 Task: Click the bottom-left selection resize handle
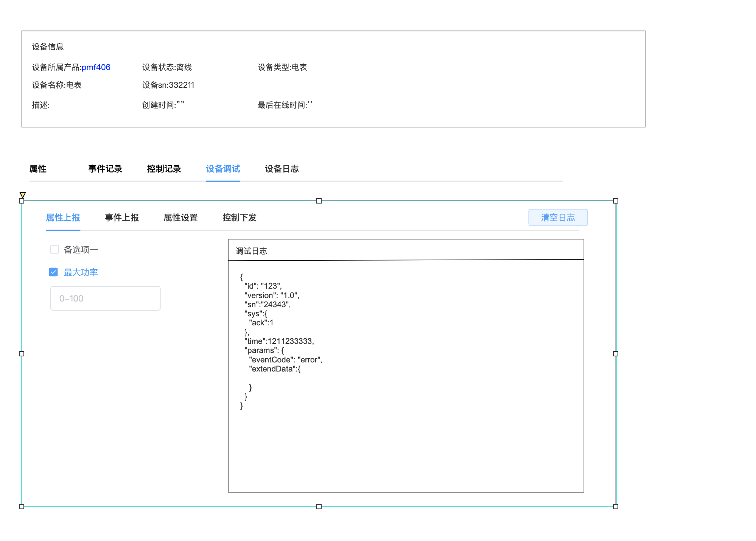(x=22, y=506)
